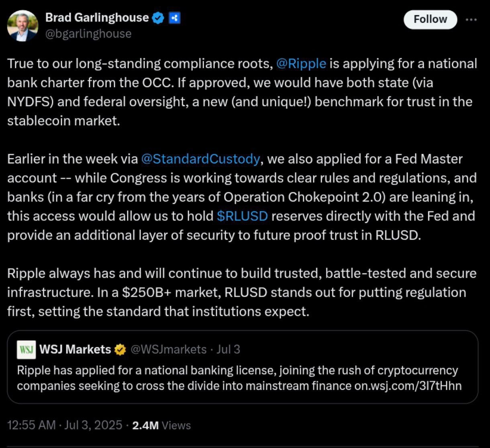Click the gold verified badge beside WSJ Markets
Screen dimensions: 490x448
click(x=120, y=349)
